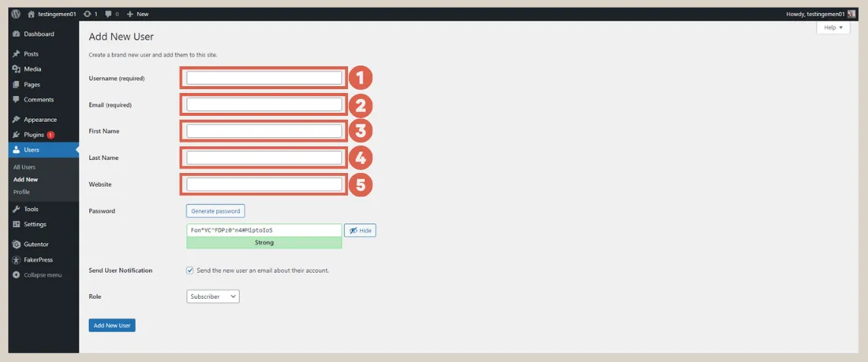This screenshot has height=362, width=868.
Task: Click the Plugins plug icon
Action: pos(16,135)
